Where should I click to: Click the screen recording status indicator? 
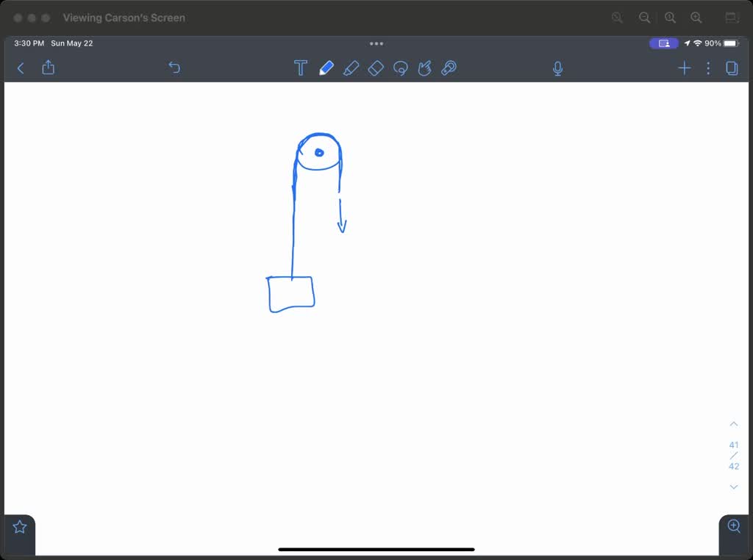663,43
